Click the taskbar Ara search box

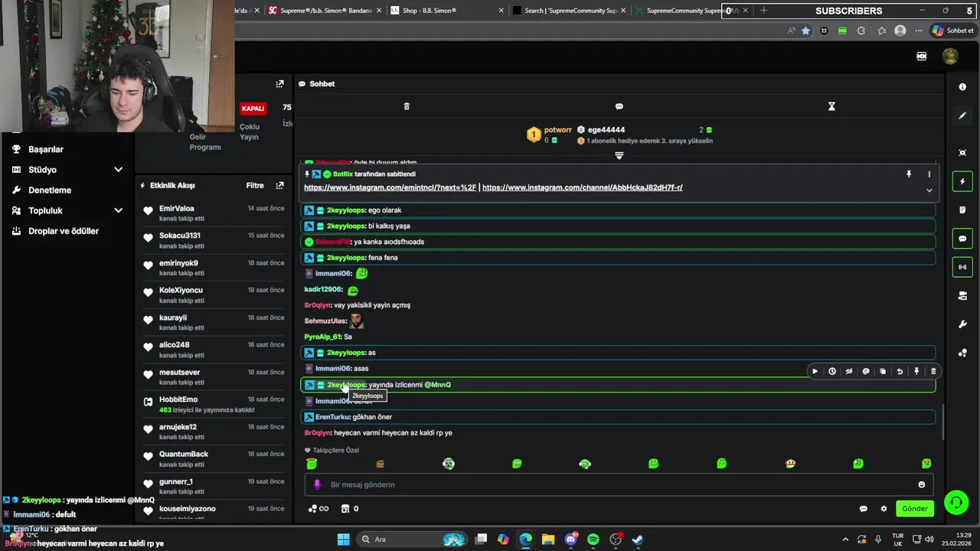click(413, 540)
